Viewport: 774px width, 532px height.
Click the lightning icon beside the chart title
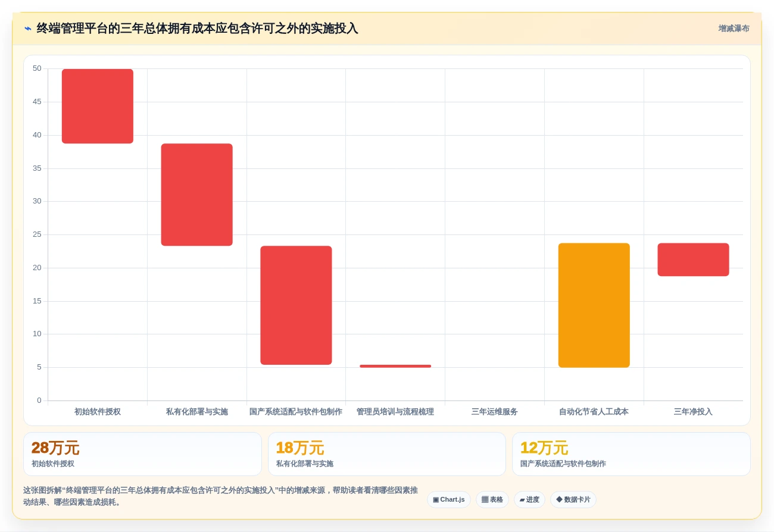(x=27, y=29)
